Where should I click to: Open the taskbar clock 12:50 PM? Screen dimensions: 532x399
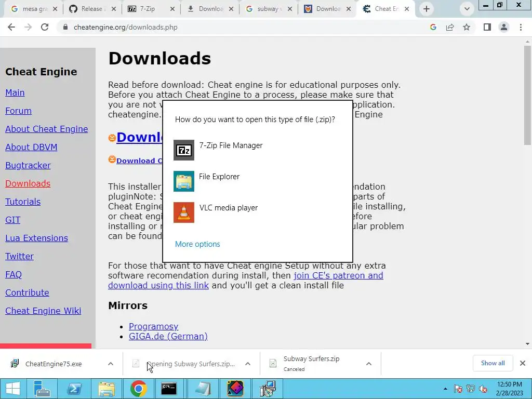point(509,389)
